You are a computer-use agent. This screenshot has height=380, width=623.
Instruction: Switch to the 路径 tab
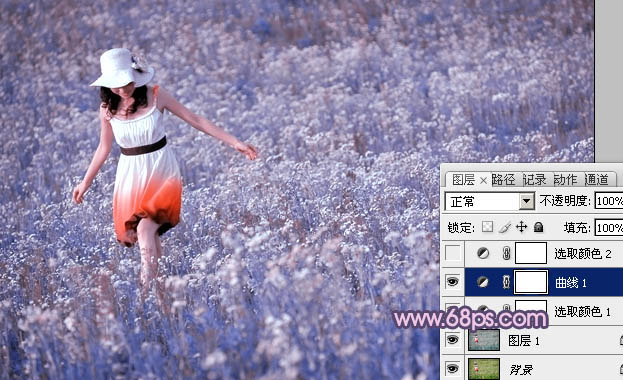pos(503,180)
